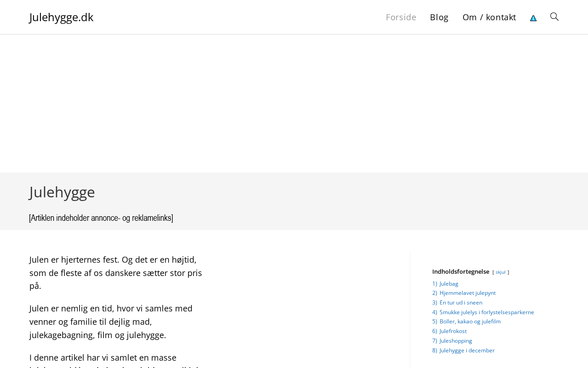
Task: Go to the Blog menu item
Action: coord(439,17)
